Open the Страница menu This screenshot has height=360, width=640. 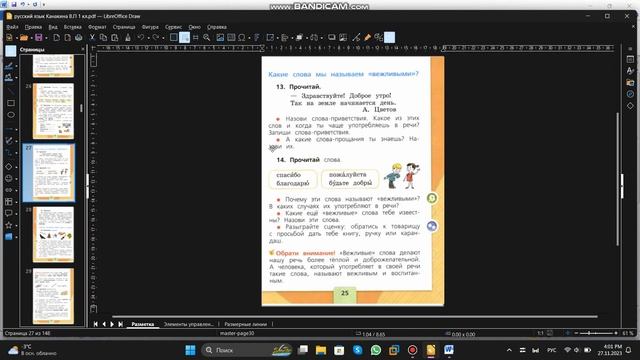(124, 27)
